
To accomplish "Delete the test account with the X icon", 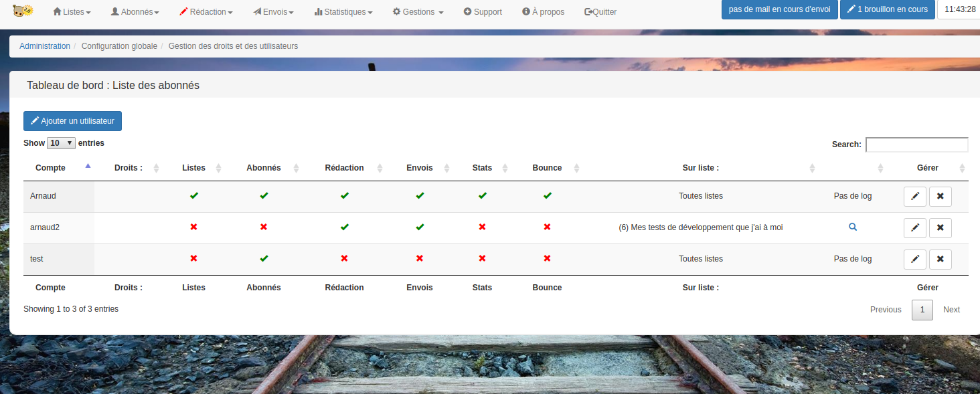I will 940,259.
